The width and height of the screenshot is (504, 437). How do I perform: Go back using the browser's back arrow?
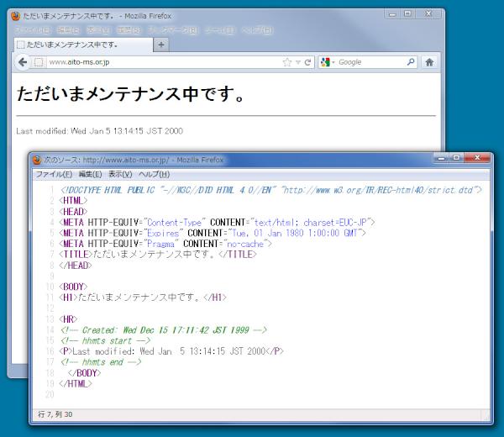[23, 62]
